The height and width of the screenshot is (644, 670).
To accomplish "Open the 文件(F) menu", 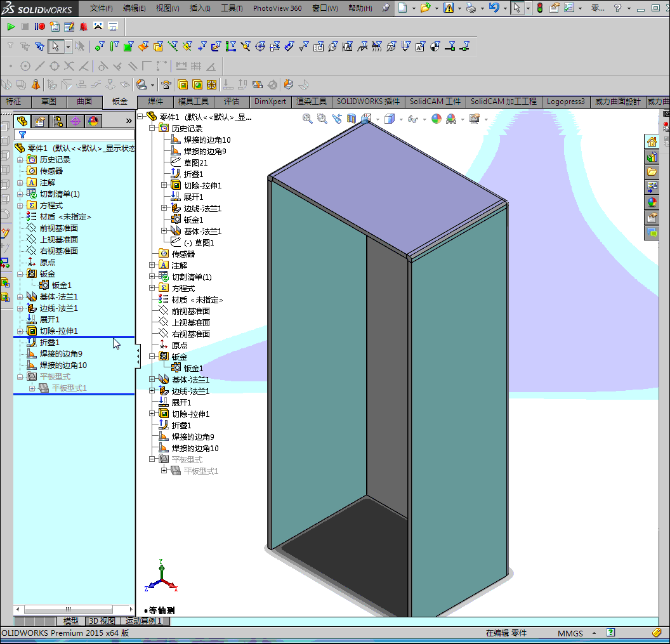I will coord(101,8).
